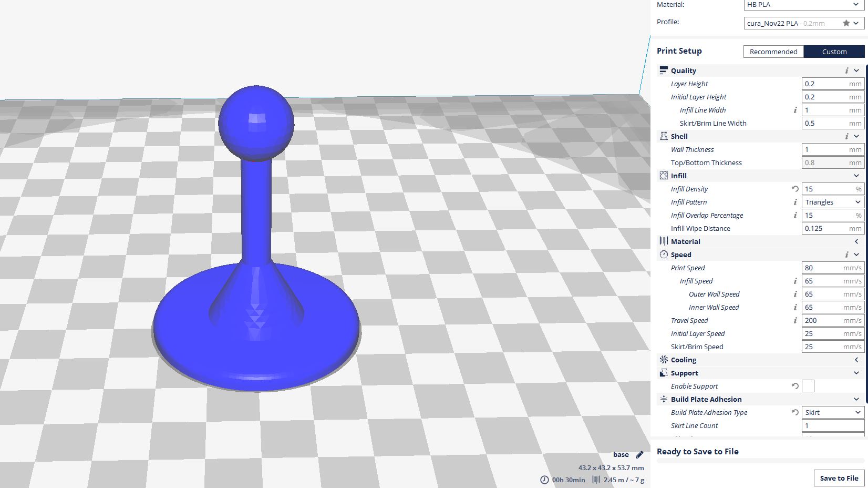Toggle the Enable Support checkbox

[808, 386]
